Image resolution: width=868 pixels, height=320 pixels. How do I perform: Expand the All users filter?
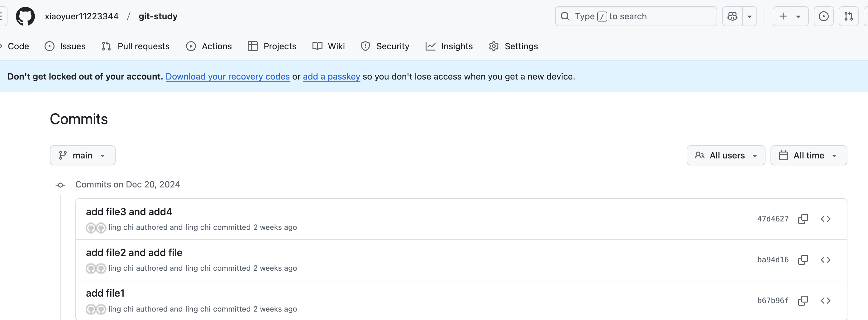[726, 155]
